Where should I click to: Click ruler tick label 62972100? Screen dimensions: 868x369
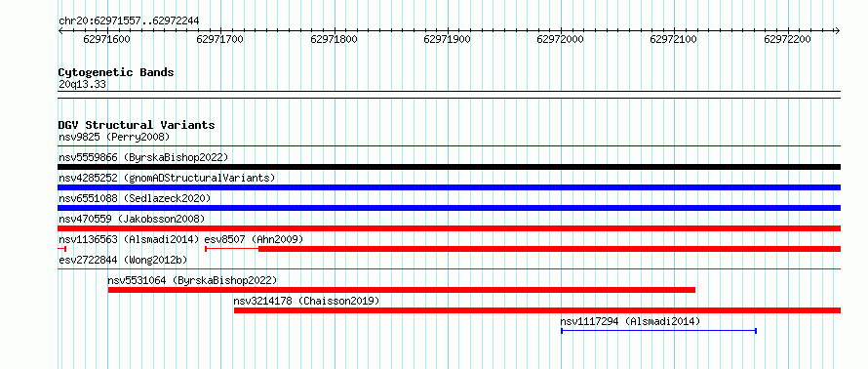673,39
